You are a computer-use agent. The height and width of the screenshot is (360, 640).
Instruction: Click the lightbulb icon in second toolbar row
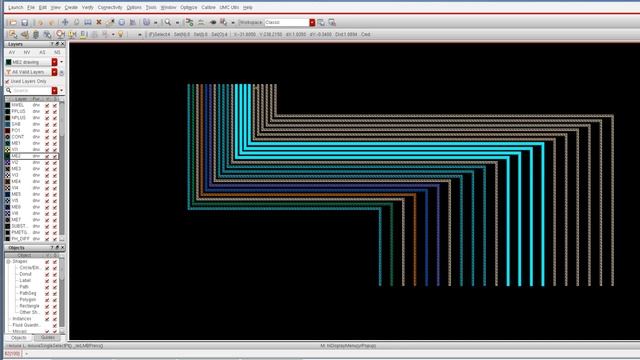[x=120, y=35]
